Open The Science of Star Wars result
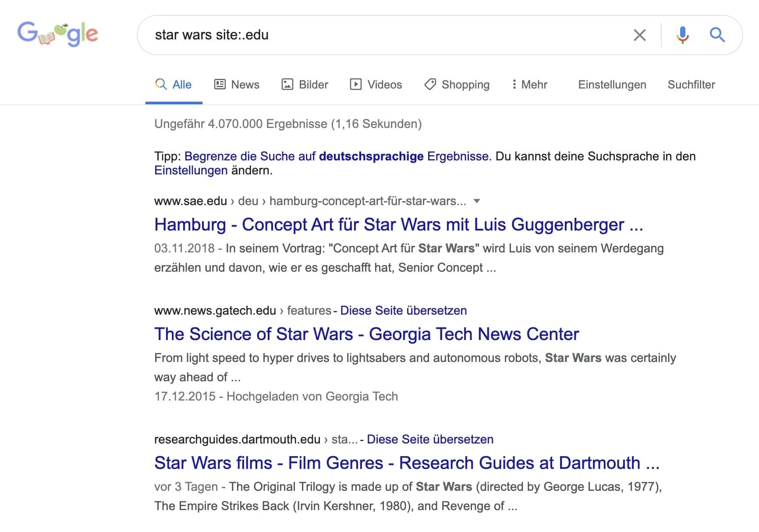Image resolution: width=759 pixels, height=532 pixels. pos(366,334)
